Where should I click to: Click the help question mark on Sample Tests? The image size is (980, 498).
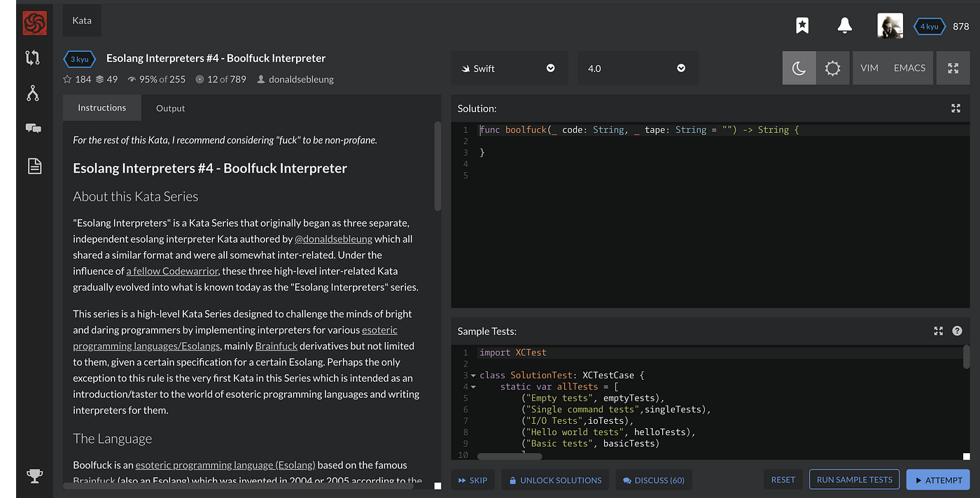(x=957, y=331)
